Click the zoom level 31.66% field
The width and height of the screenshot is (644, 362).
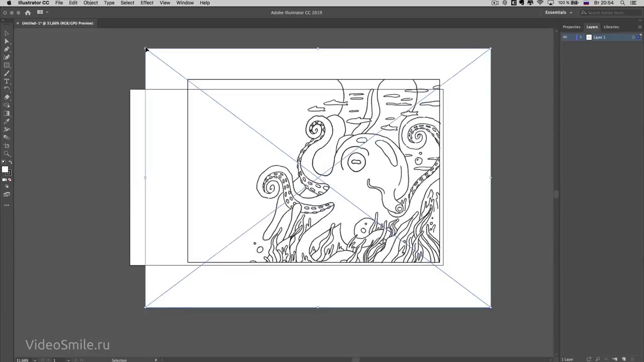[23, 360]
